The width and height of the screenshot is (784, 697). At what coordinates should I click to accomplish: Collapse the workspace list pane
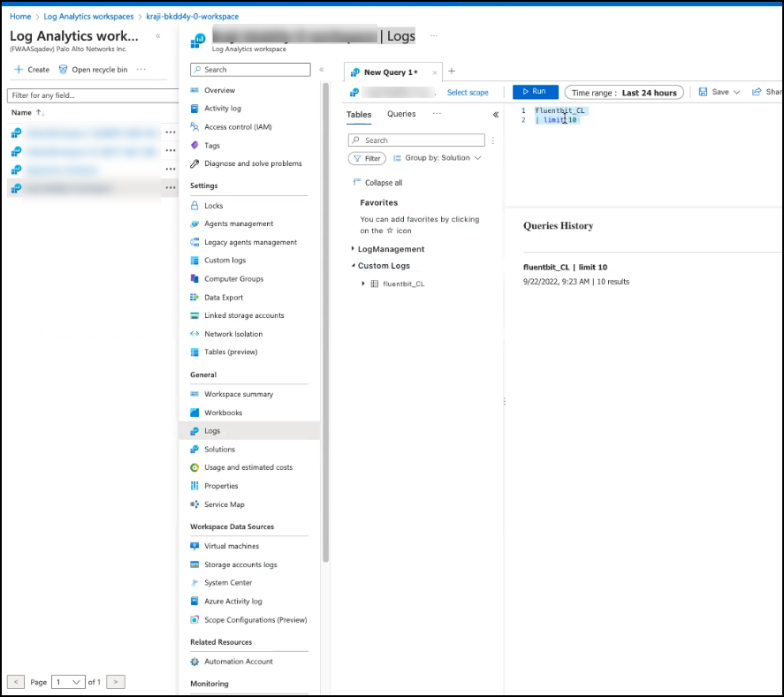157,36
